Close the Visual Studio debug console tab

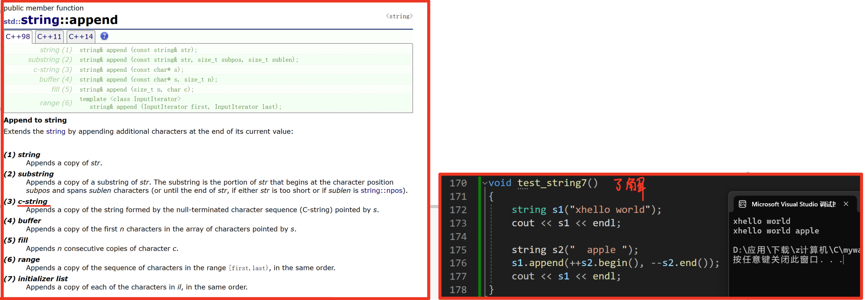[x=846, y=204]
